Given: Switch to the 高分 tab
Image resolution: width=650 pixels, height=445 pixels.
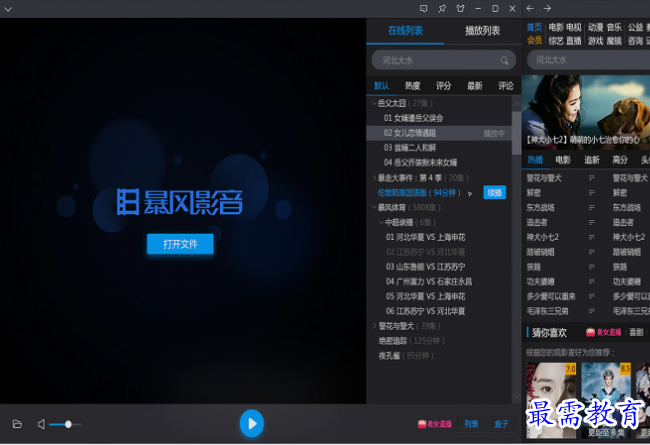Looking at the screenshot, I should (x=620, y=160).
